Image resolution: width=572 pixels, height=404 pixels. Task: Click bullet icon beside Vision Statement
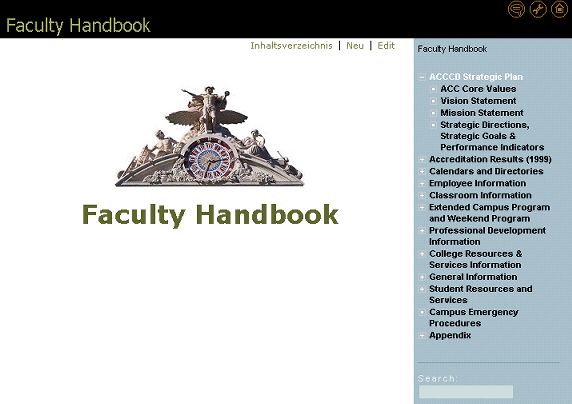click(x=433, y=101)
